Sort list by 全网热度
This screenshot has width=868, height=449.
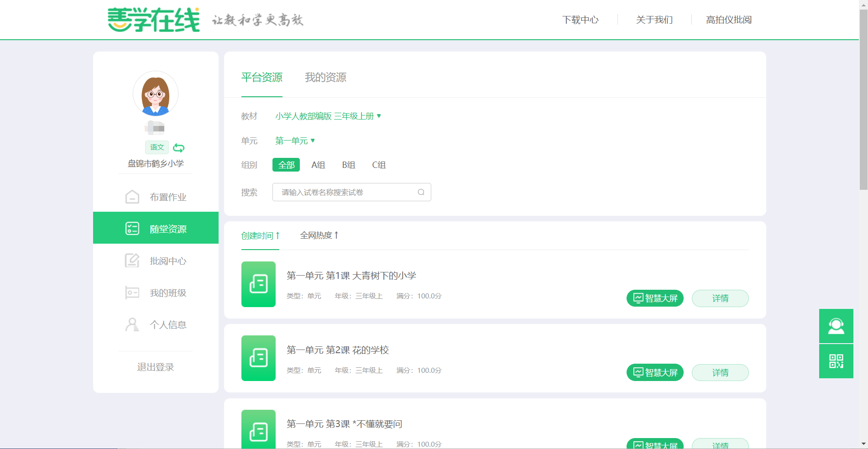(x=319, y=235)
